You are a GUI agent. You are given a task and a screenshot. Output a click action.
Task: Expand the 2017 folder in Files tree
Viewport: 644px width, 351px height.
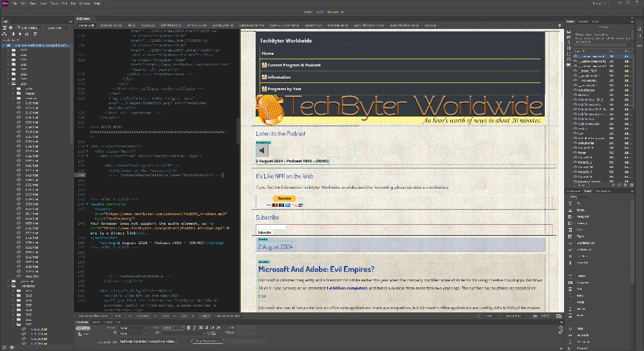click(8, 50)
